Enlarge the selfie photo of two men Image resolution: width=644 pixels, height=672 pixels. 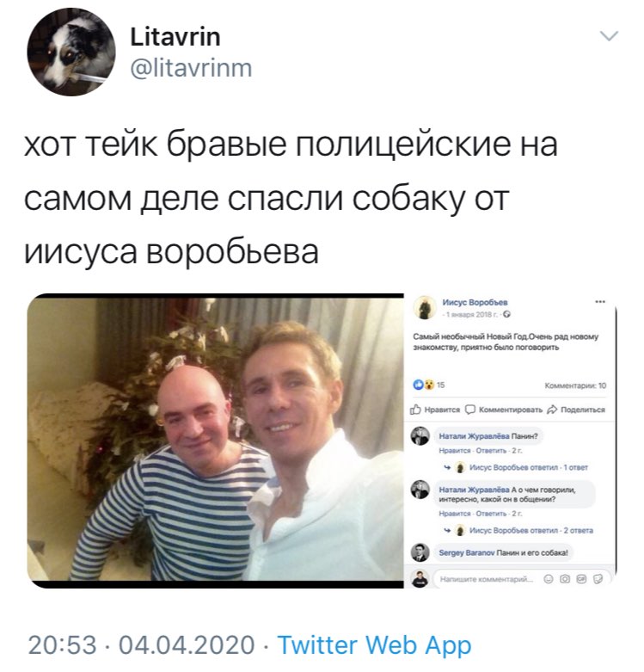click(215, 441)
